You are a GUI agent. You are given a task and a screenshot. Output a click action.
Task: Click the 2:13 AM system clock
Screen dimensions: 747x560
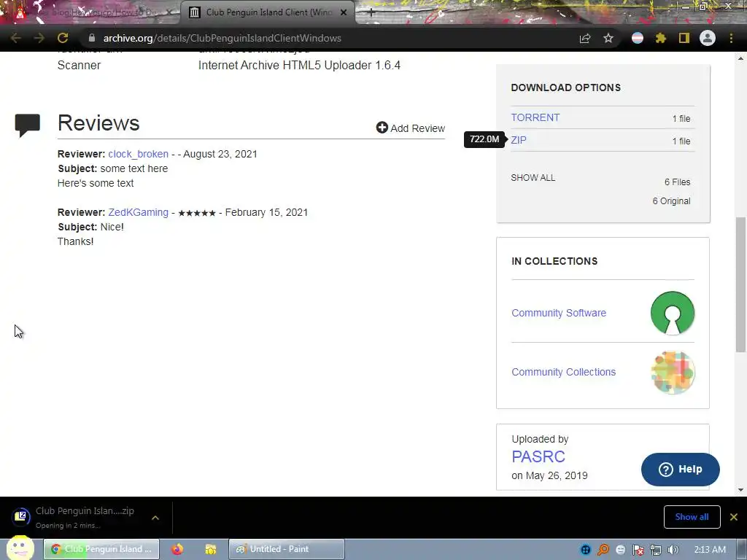pyautogui.click(x=710, y=550)
